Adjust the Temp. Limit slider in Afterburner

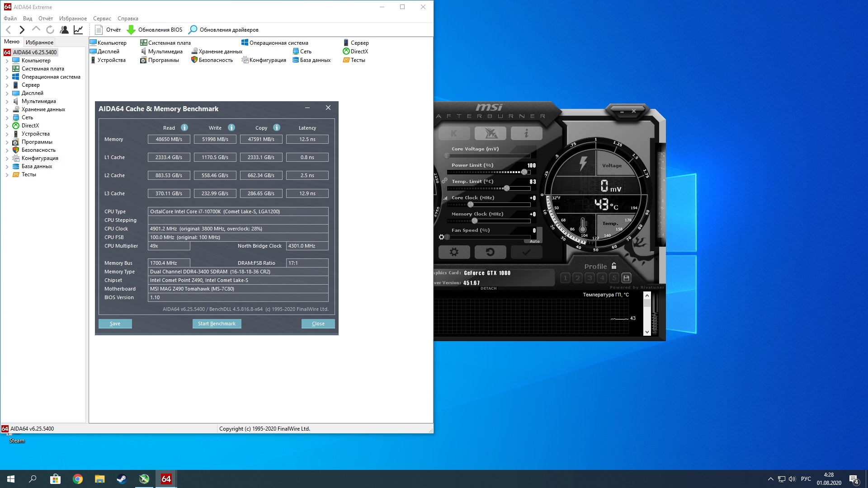pyautogui.click(x=506, y=188)
